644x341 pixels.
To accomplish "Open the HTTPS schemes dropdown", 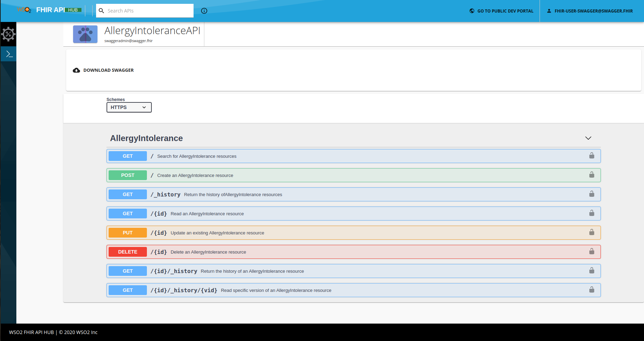I will click(x=129, y=107).
